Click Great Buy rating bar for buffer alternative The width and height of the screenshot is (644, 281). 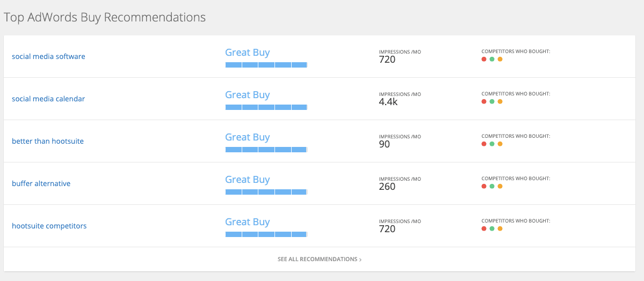tap(266, 192)
